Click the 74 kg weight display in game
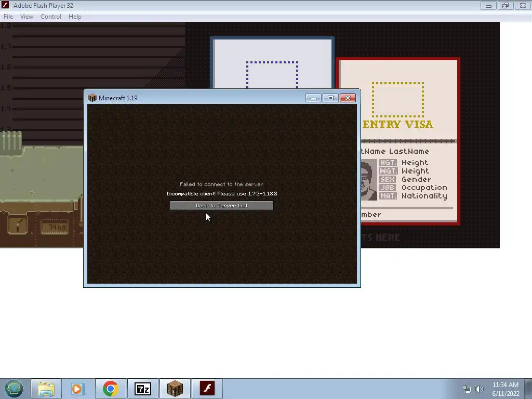Viewport: 532px width, 399px height. click(55, 227)
